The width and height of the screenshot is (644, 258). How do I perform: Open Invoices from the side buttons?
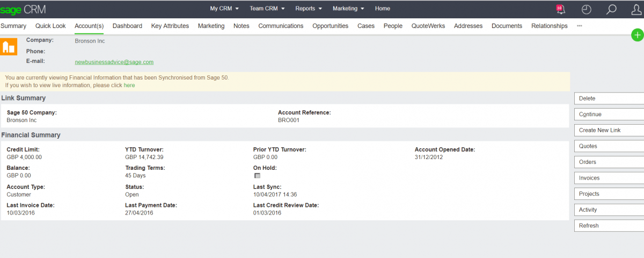609,178
